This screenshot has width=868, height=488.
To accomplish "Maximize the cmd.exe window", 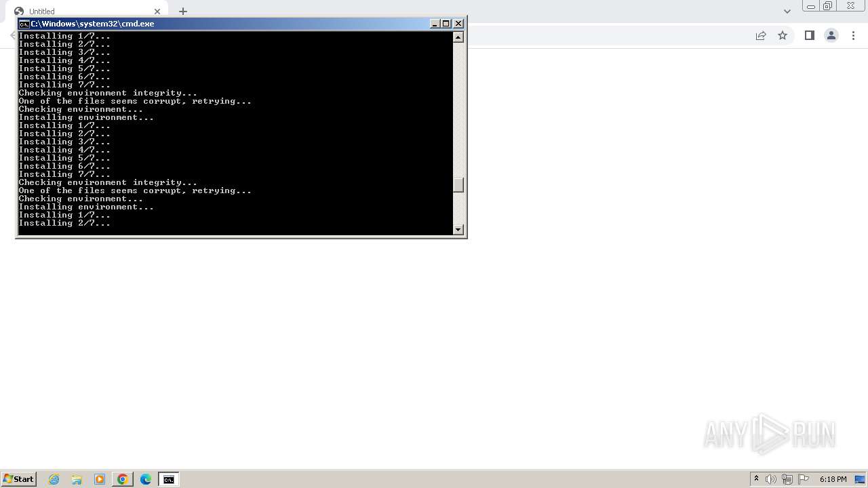I will [446, 24].
